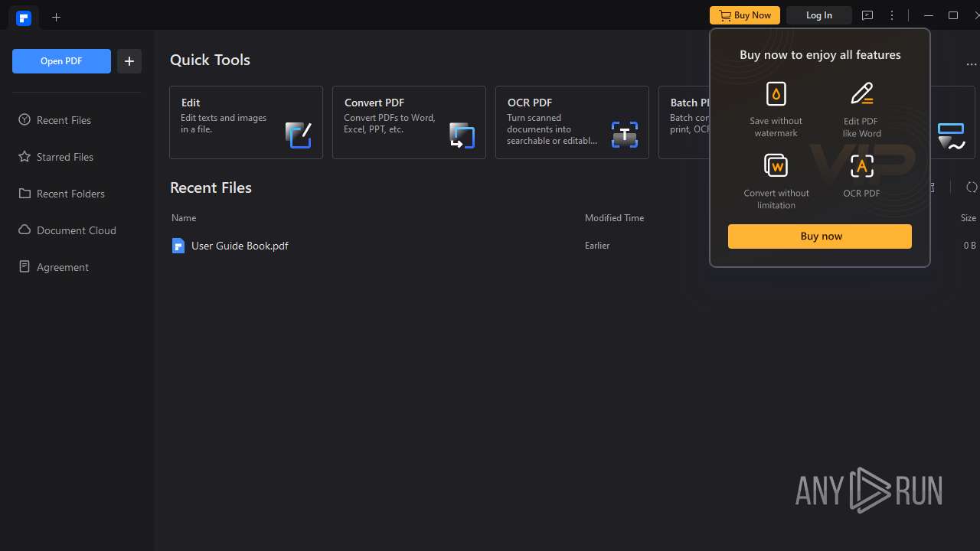Click the Starred Files star icon
The height and width of the screenshot is (551, 980).
point(24,156)
